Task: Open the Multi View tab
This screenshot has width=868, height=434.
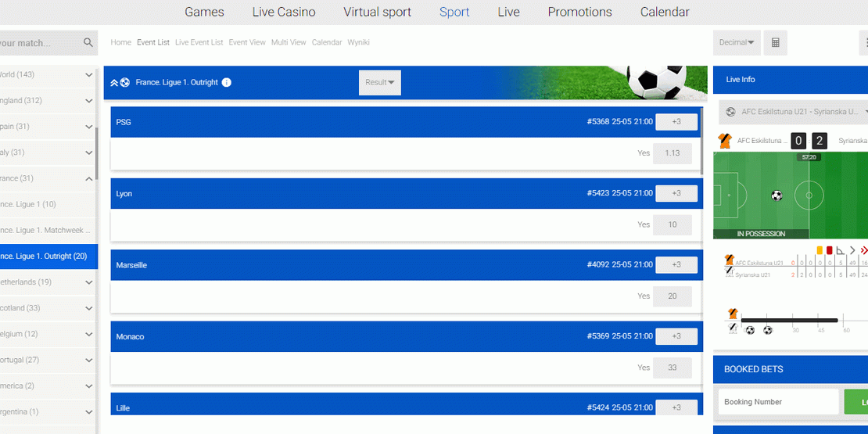Action: tap(289, 42)
